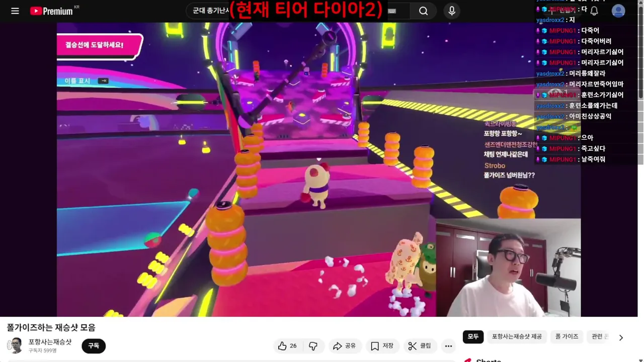Select the 모두 filter chip

click(x=473, y=336)
